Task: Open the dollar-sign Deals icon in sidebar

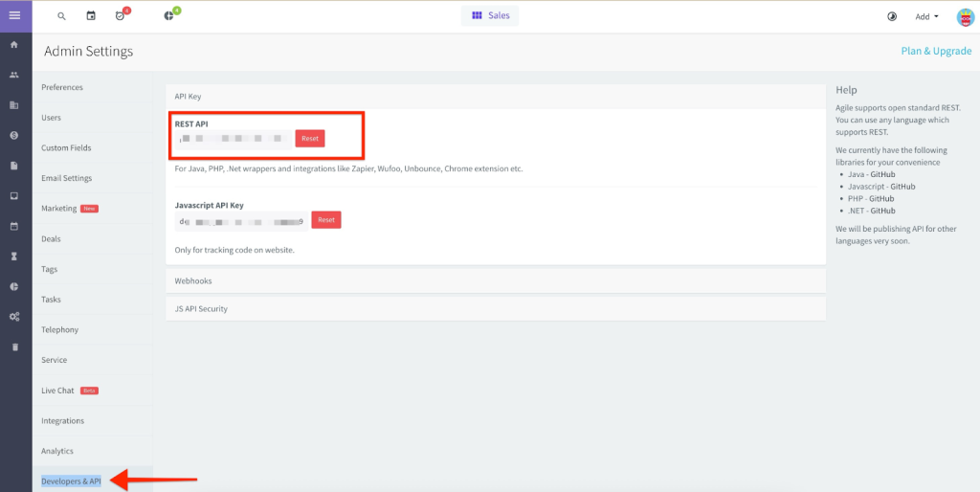Action: 14,135
